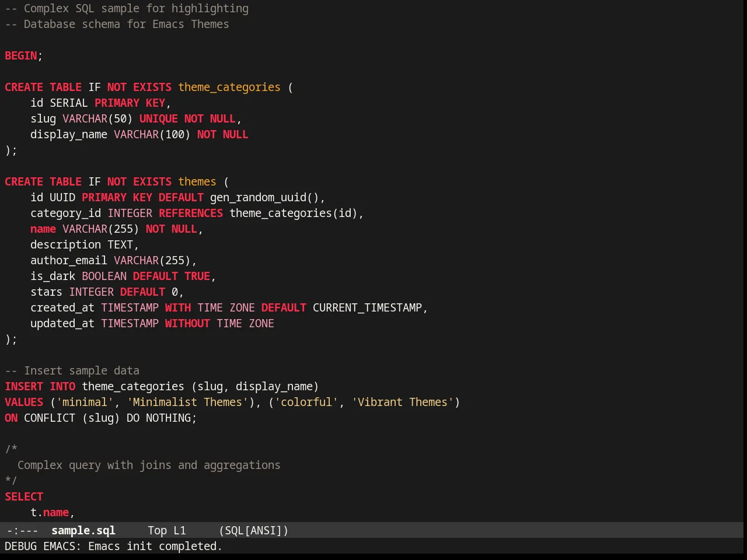Click NOTHING at end of ON CONFLICT line
747x560 pixels.
(x=168, y=418)
